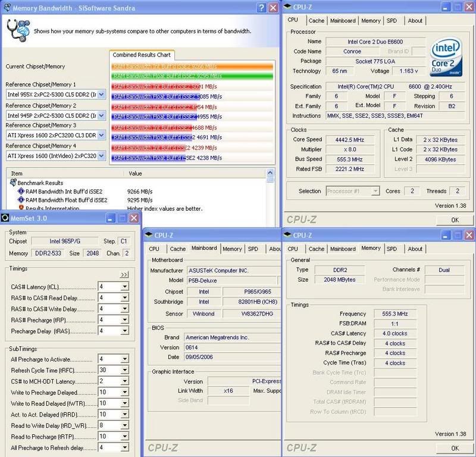Click the blue diamond icon beside RAM Bandwidth Int
Viewport: 476px width, 457px height.
pos(21,192)
